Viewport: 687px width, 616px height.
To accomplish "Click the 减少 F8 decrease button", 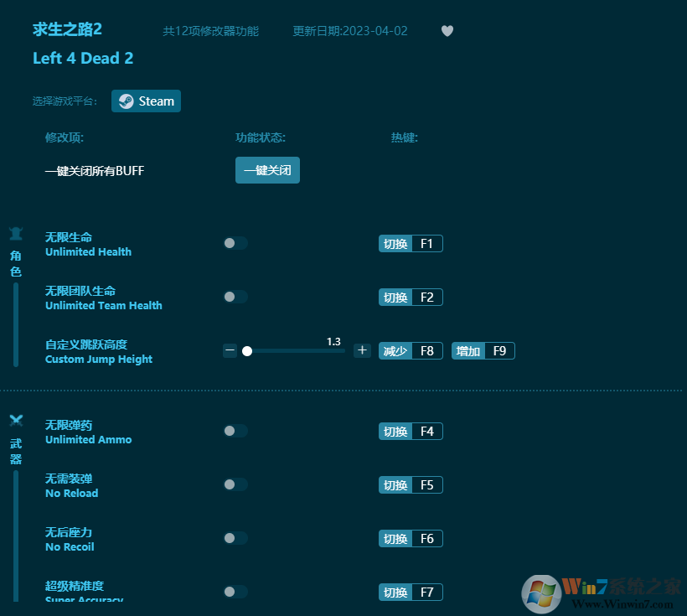I will [x=411, y=350].
